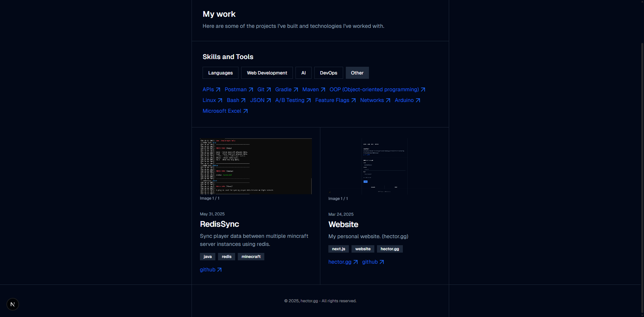
Task: Click the hector.gg tag
Action: click(390, 249)
